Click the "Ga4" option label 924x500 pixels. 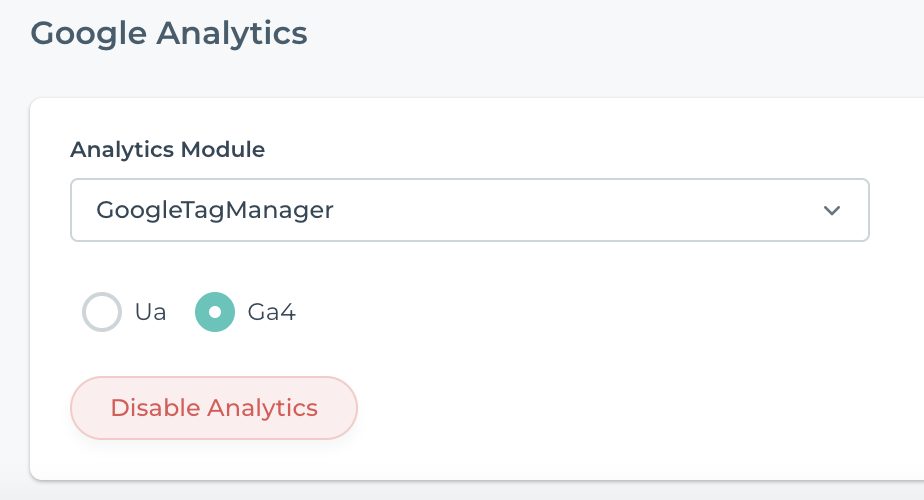point(271,312)
